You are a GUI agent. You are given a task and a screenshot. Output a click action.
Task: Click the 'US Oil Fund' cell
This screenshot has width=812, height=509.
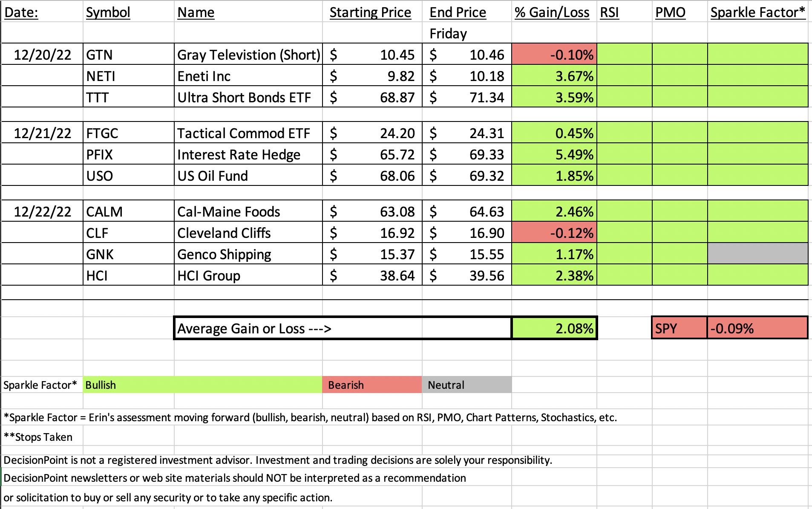pos(248,176)
